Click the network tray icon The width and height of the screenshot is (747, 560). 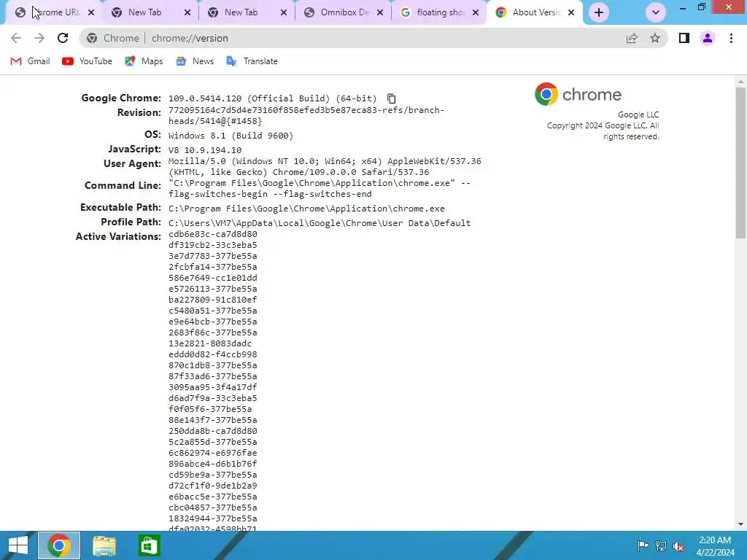[661, 545]
